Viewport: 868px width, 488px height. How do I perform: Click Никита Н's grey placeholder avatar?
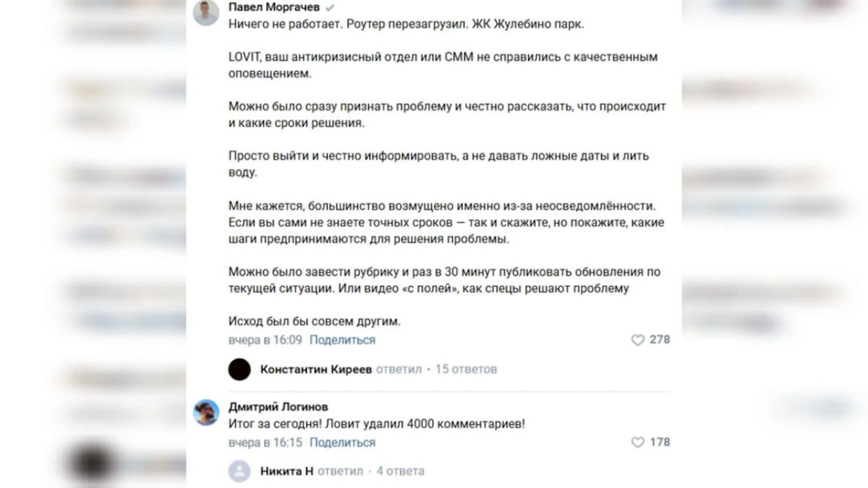(239, 471)
